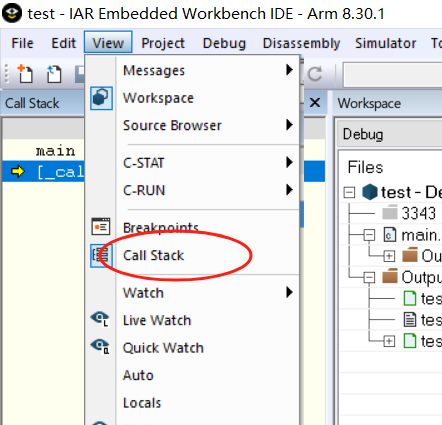Image resolution: width=442 pixels, height=425 pixels.
Task: Collapse the main.c tree node
Action: tap(369, 235)
